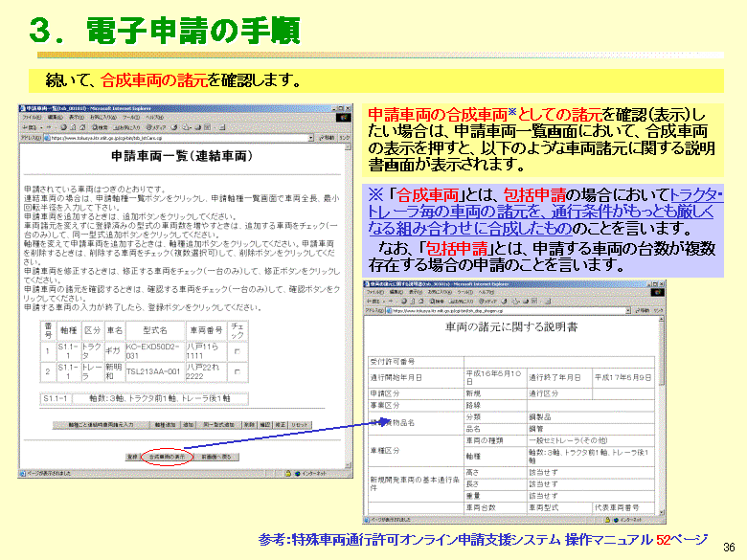Click 追加 button next to 軸種追加
Screen dimensions: 747x560
pos(188,425)
